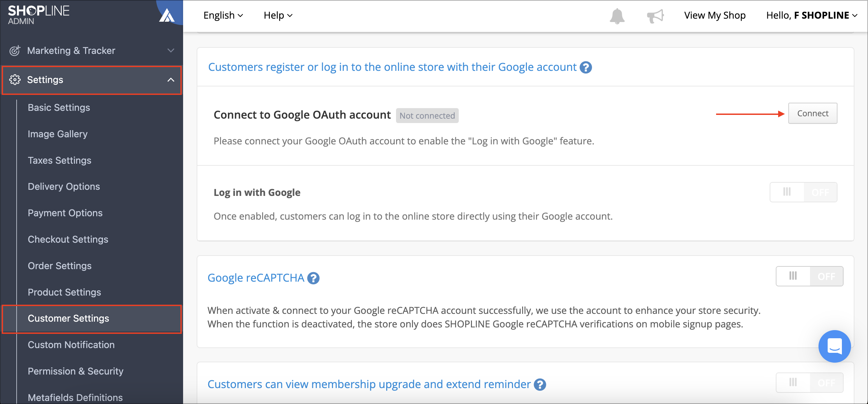Click the Connect to Google OAuth account title
This screenshot has width=868, height=404.
pyautogui.click(x=302, y=115)
